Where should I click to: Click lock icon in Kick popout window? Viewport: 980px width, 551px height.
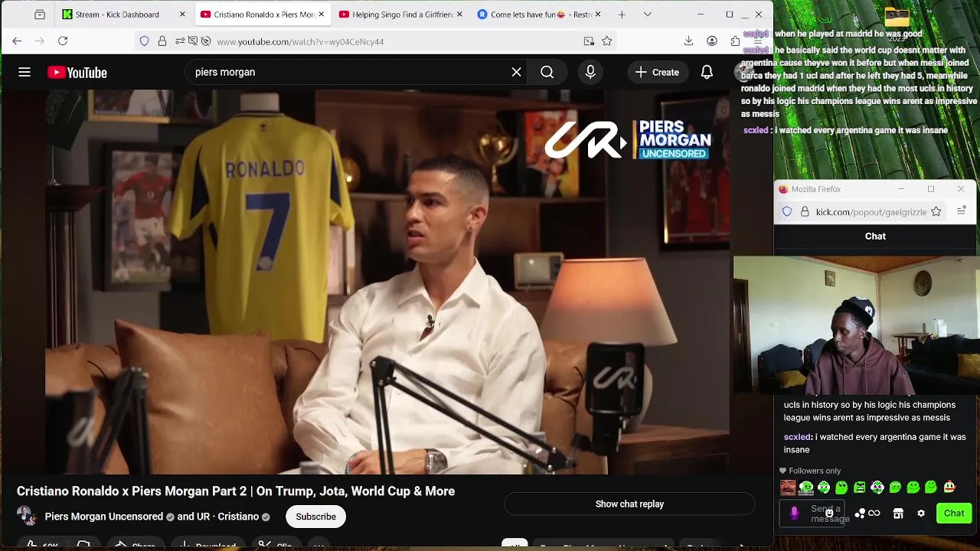click(x=805, y=212)
